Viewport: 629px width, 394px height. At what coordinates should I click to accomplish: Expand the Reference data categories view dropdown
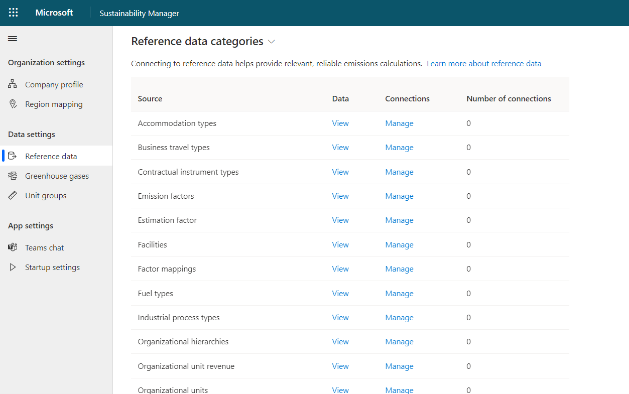(x=272, y=42)
